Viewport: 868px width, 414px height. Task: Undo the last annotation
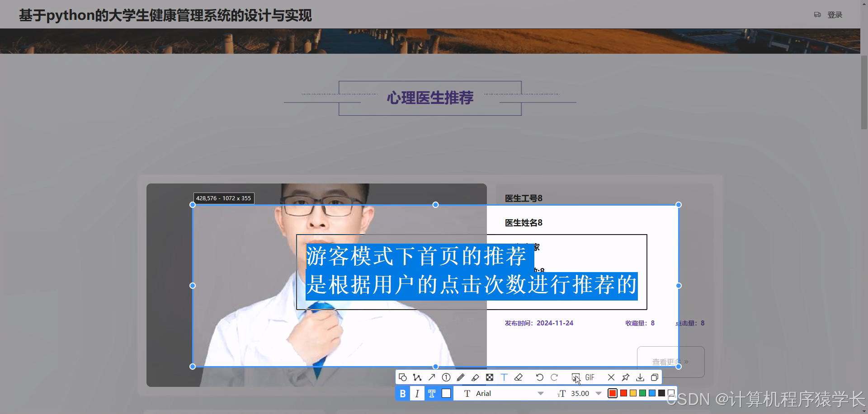540,377
